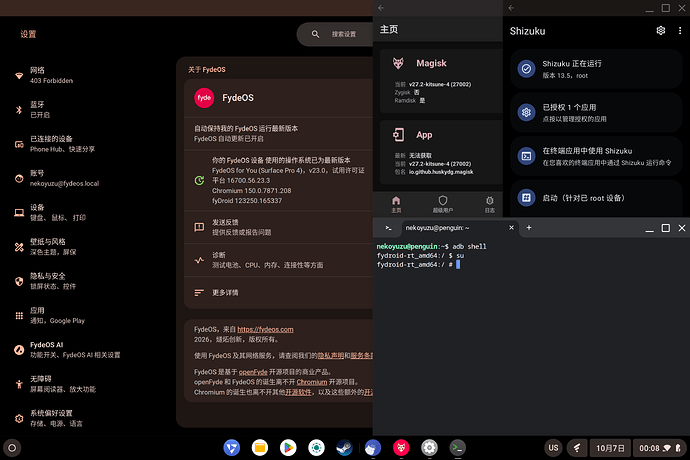Click the terminal prompt icon left of tab

388,228
